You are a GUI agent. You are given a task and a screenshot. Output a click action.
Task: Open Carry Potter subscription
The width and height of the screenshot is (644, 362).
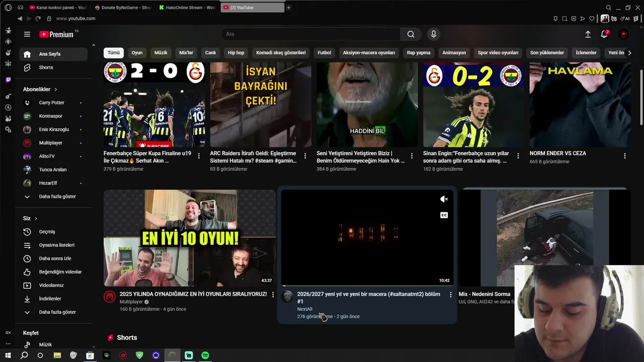point(54,103)
